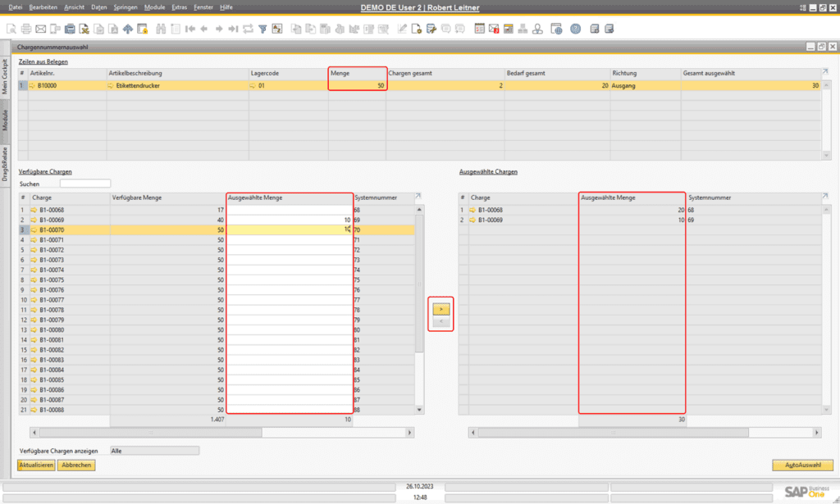The height and width of the screenshot is (504, 840).
Task: Click the Print icon in toolbar
Action: (25, 29)
